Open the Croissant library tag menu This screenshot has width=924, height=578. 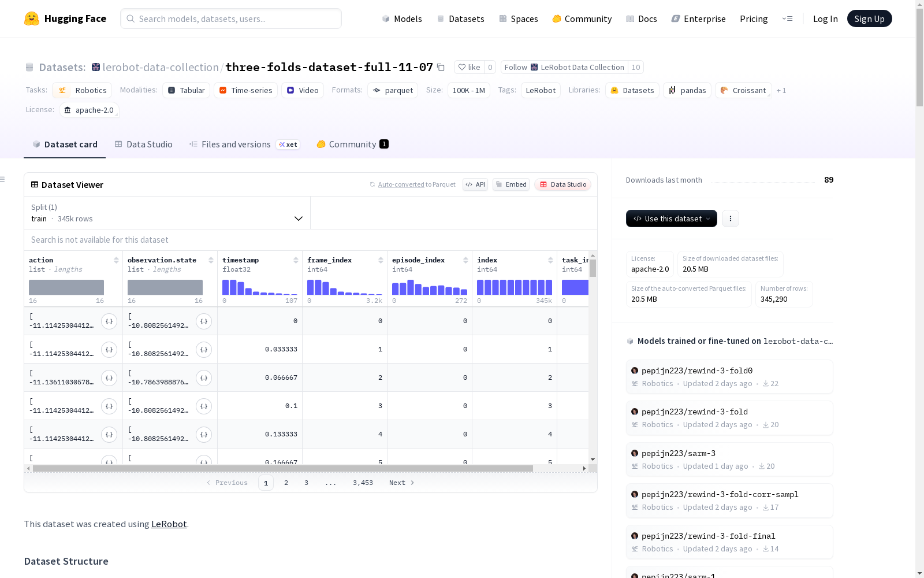pos(743,90)
